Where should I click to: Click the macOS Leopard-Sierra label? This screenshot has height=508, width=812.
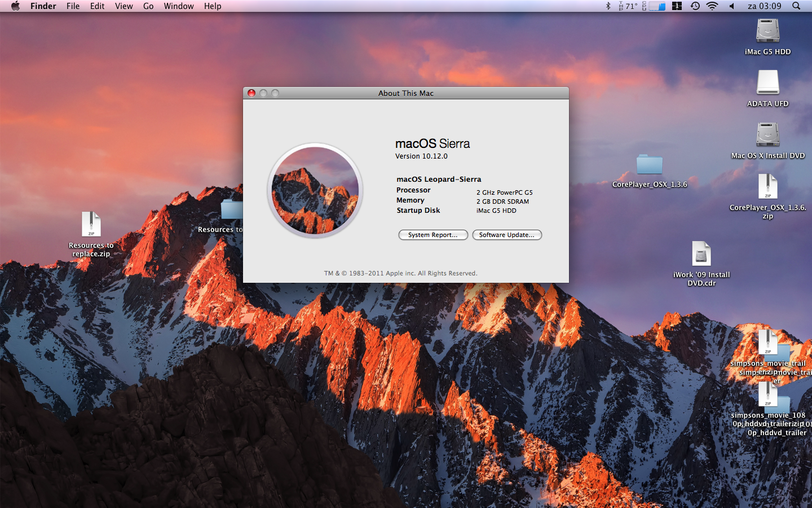(x=439, y=179)
